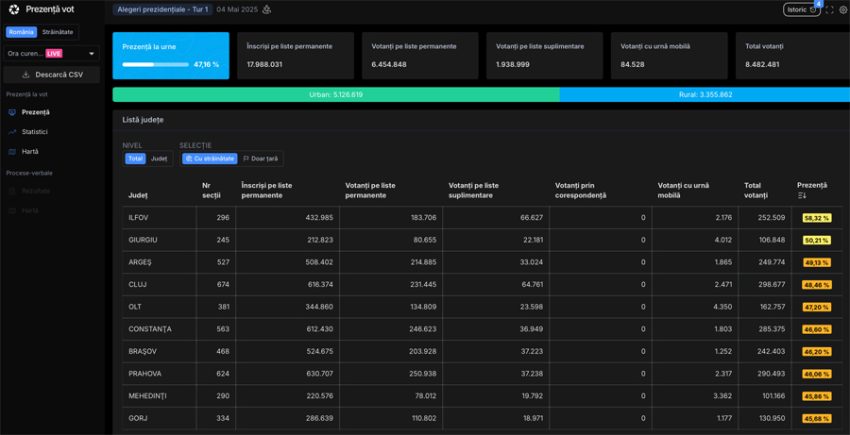This screenshot has height=435, width=850.
Task: Click the Alegeri prezidențiale - Tur 1 tag
Action: point(162,9)
